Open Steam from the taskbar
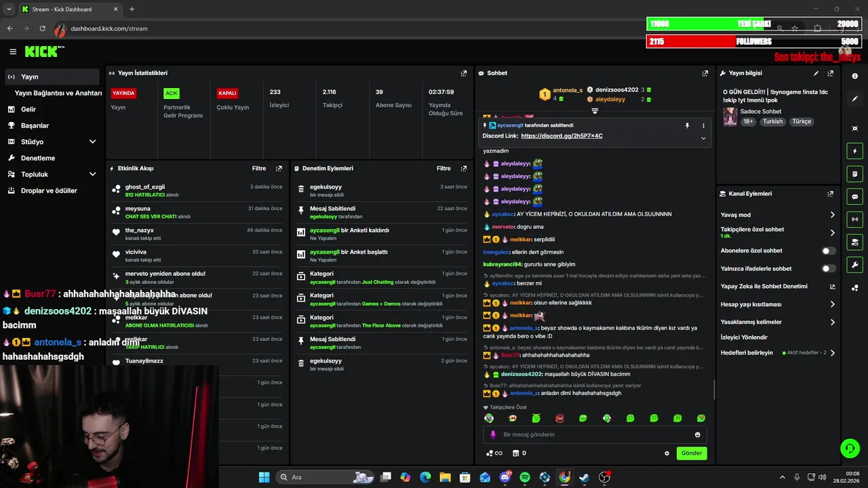Image resolution: width=868 pixels, height=488 pixels. coord(584,477)
